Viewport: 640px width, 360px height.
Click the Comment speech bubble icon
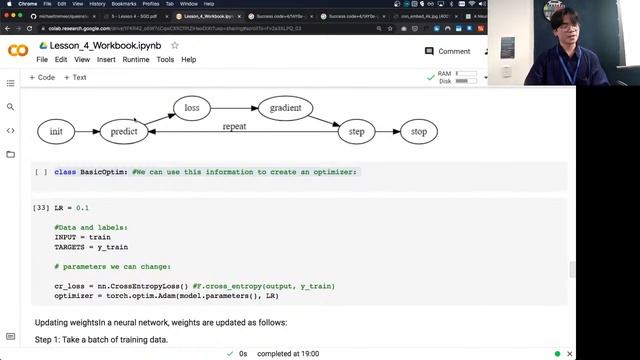[429, 51]
